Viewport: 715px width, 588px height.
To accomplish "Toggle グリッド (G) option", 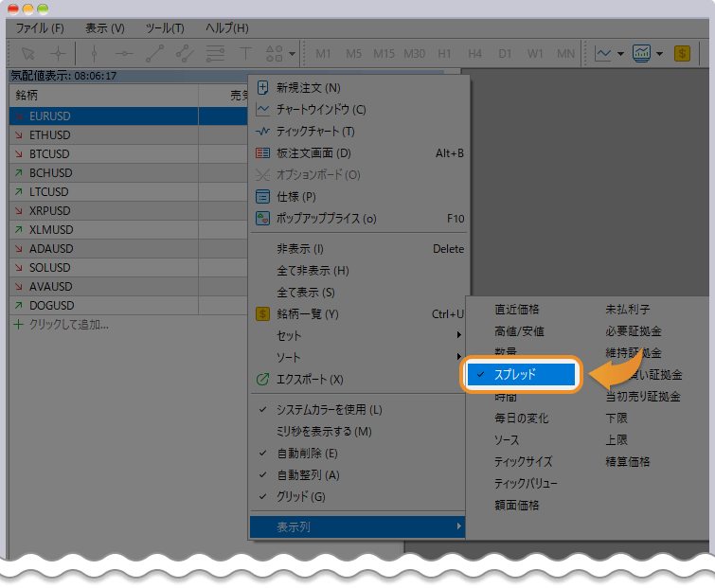I will pos(358,497).
